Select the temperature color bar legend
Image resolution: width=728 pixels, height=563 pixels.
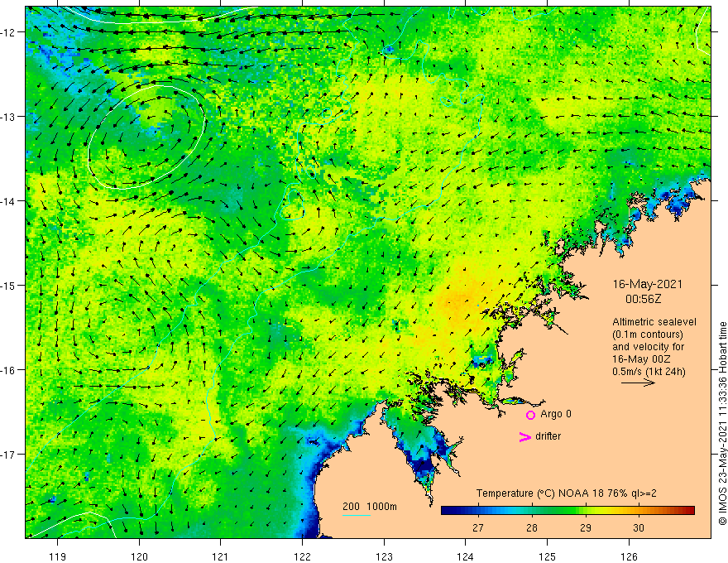pos(568,510)
